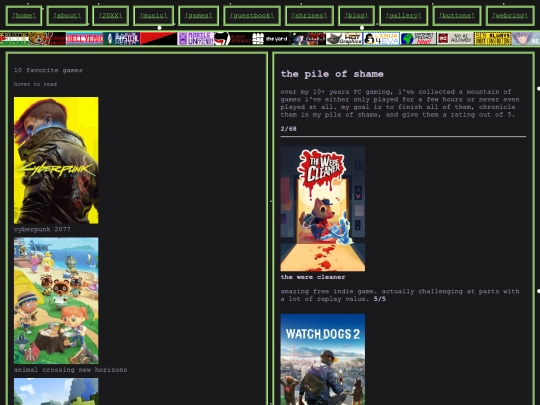This screenshot has height=405, width=540.
Task: Go to the about page
Action: [67, 16]
